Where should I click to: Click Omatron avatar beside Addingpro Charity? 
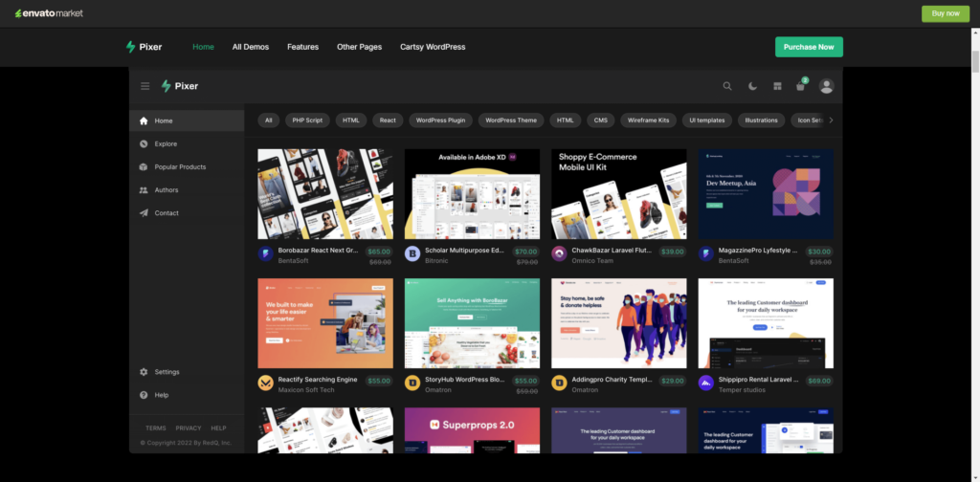point(559,383)
